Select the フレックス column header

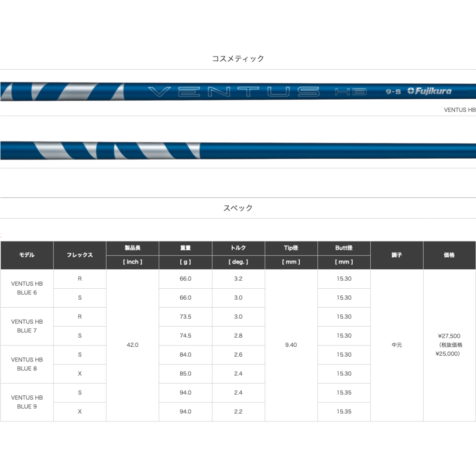coord(79,255)
